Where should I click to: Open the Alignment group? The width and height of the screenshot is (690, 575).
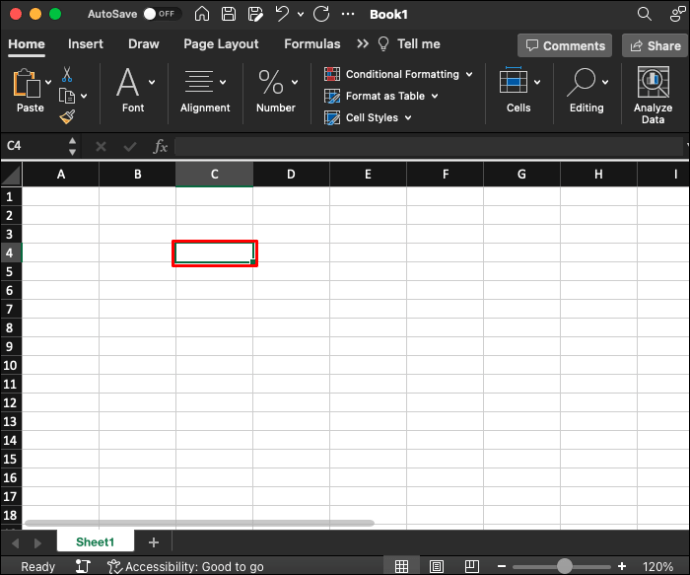(x=205, y=90)
